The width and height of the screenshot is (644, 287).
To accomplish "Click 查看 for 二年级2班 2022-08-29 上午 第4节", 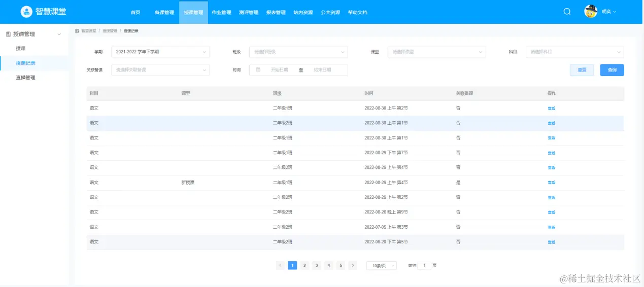I will point(552,168).
